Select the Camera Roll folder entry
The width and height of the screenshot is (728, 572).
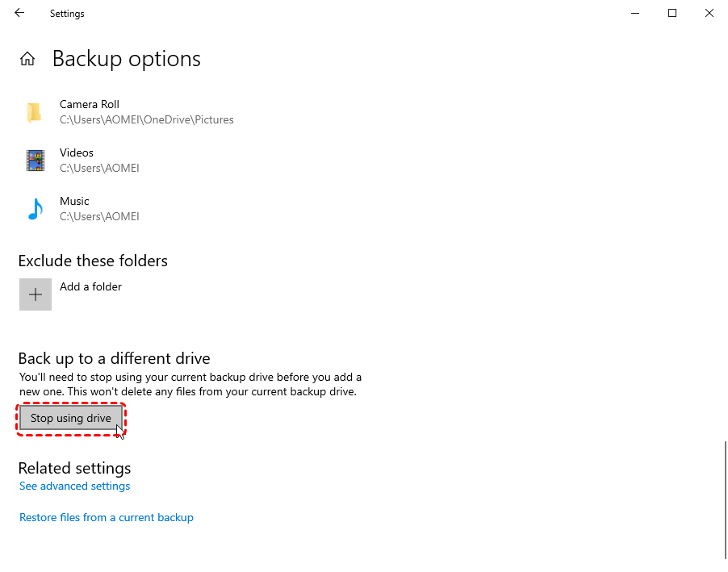(x=130, y=112)
